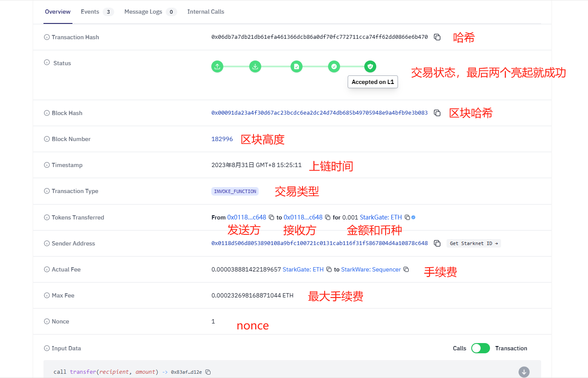Click the final Accepted on L1 checkmark
The width and height of the screenshot is (588, 378).
pos(370,66)
